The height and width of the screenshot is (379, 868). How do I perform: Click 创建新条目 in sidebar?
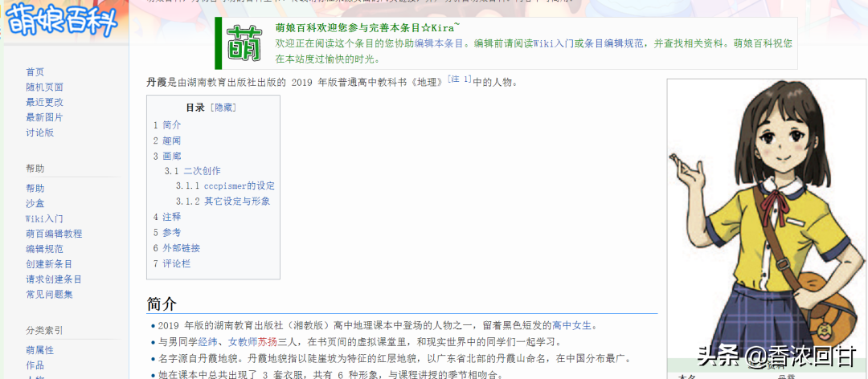(49, 264)
